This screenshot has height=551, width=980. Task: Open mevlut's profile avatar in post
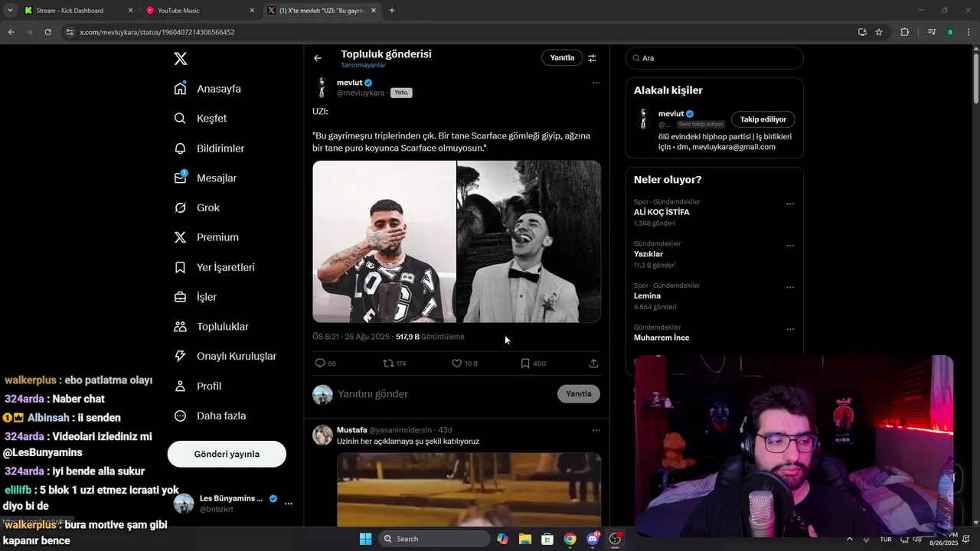[x=322, y=87]
